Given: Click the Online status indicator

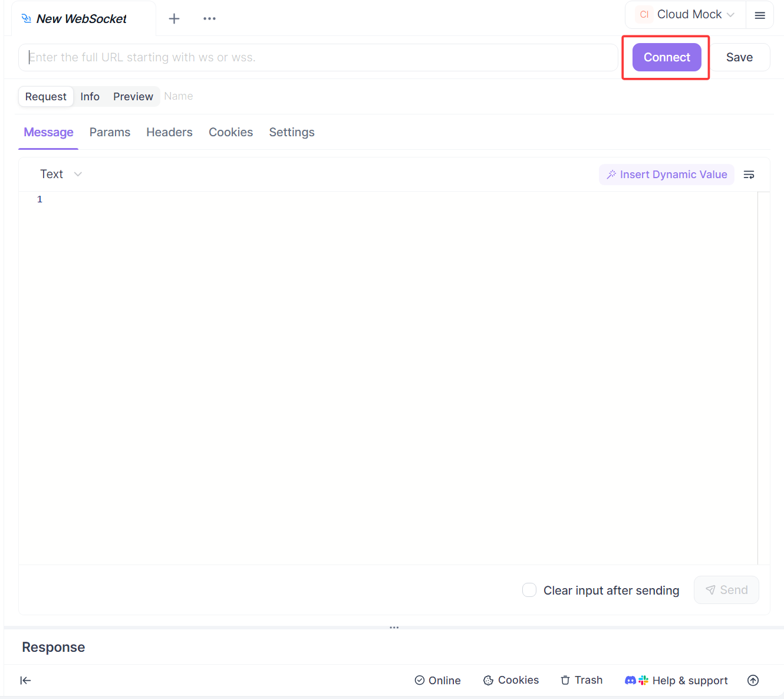Looking at the screenshot, I should pos(437,680).
